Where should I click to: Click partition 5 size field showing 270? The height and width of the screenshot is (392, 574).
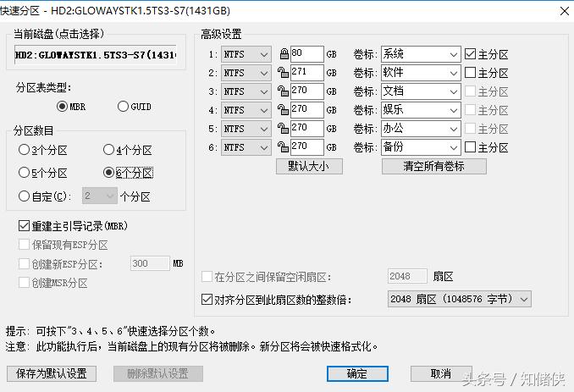[x=307, y=129]
